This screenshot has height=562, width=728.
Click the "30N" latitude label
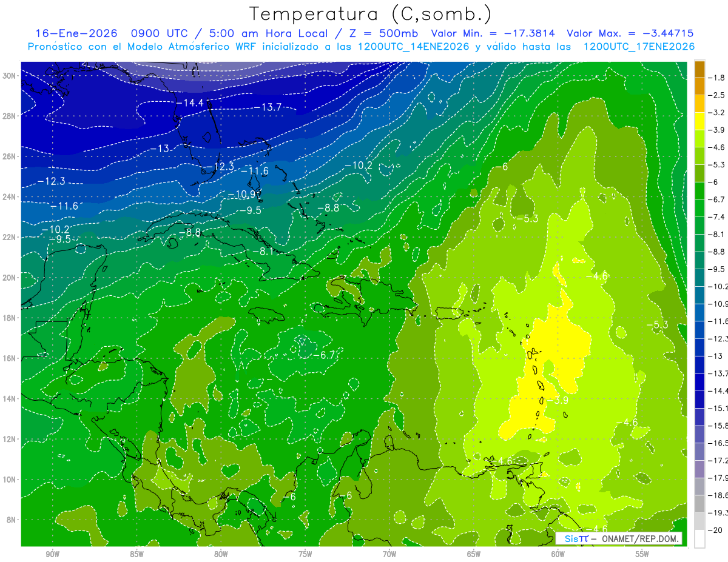pos(10,76)
